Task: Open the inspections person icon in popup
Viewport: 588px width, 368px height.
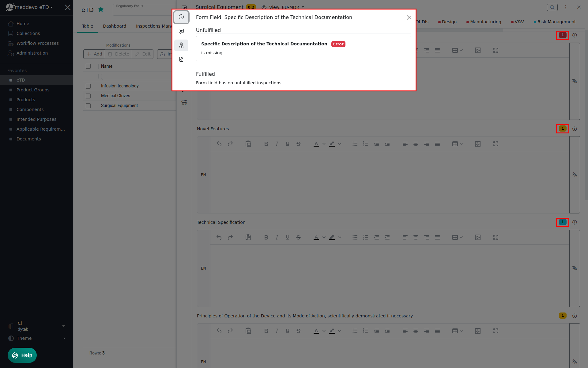Action: tap(181, 45)
